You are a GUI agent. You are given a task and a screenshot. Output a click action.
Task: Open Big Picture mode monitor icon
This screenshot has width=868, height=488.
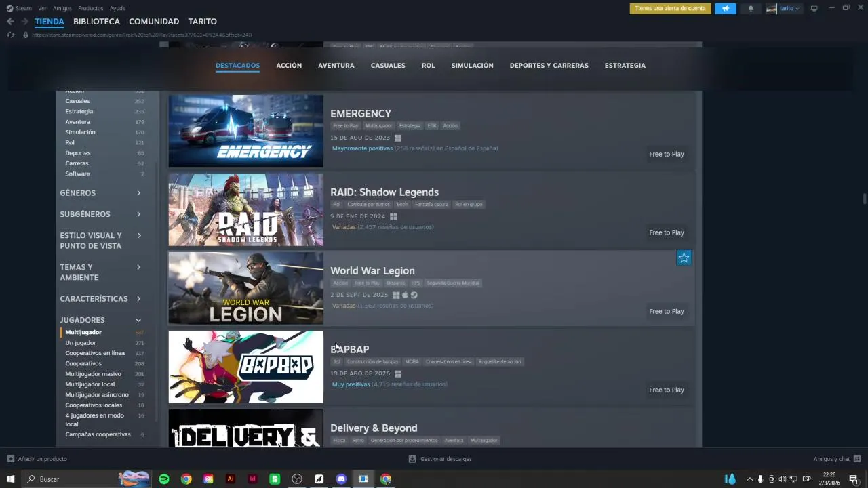pos(814,8)
